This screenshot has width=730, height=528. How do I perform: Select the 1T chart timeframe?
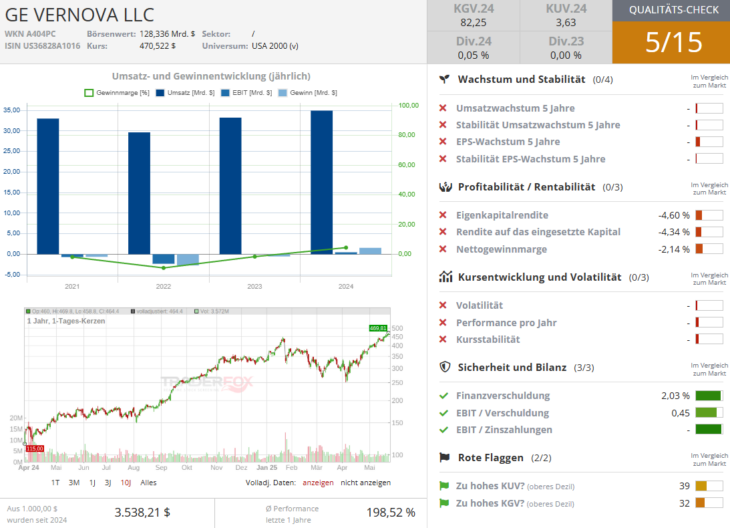(55, 482)
